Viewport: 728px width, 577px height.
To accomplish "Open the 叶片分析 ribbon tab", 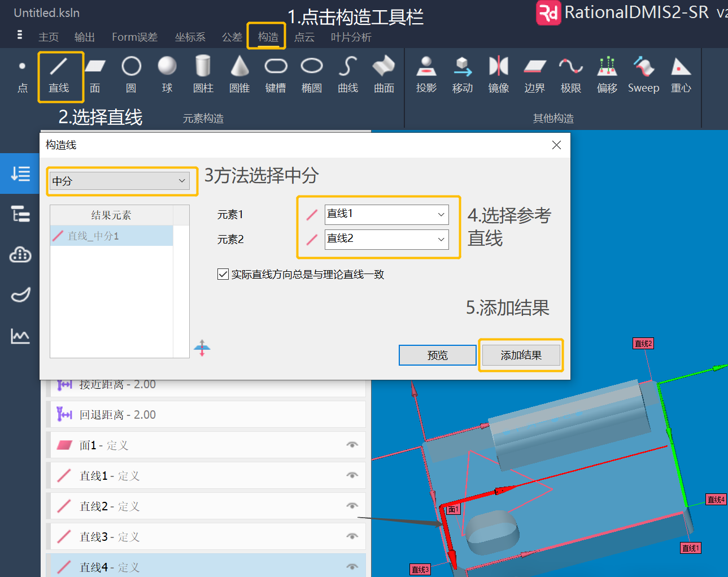I will [x=350, y=37].
